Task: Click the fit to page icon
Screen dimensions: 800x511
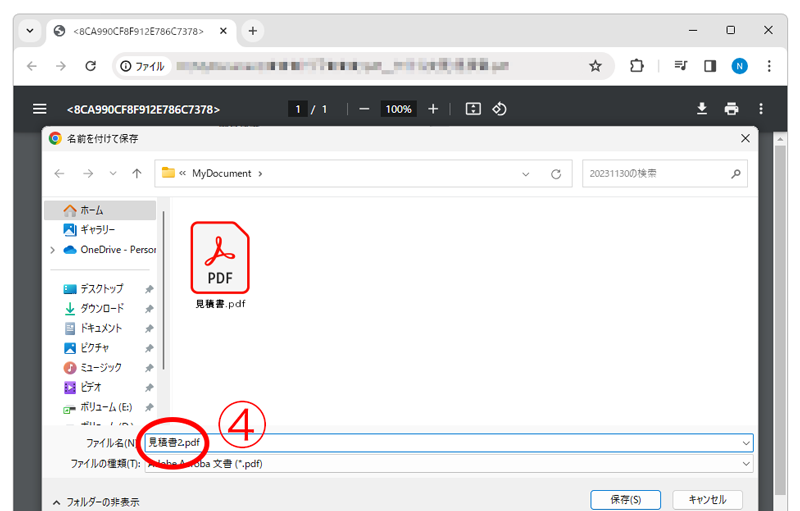Action: click(473, 109)
